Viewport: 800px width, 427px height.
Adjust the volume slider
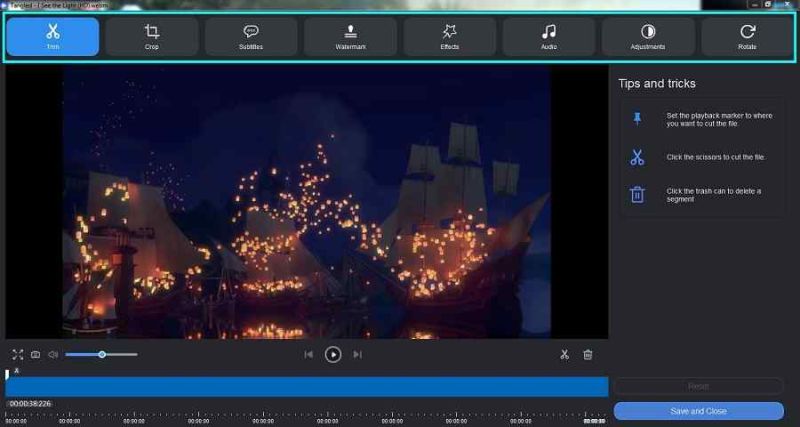[x=101, y=354]
